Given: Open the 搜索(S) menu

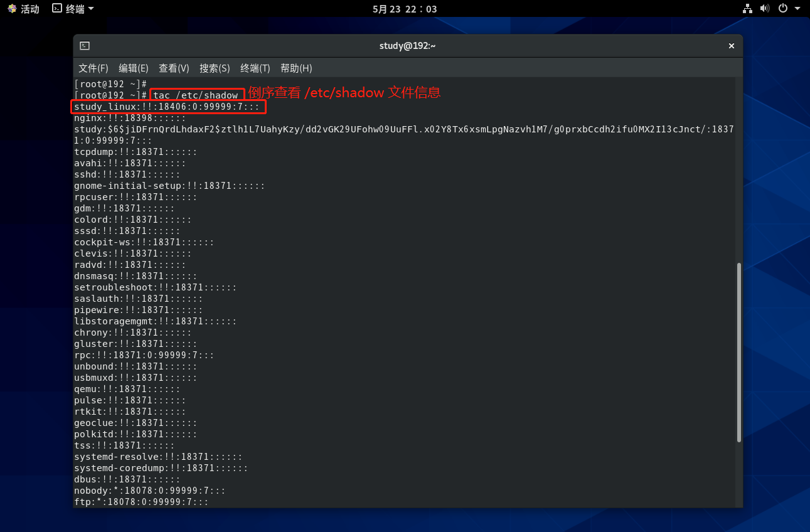Looking at the screenshot, I should [x=215, y=68].
